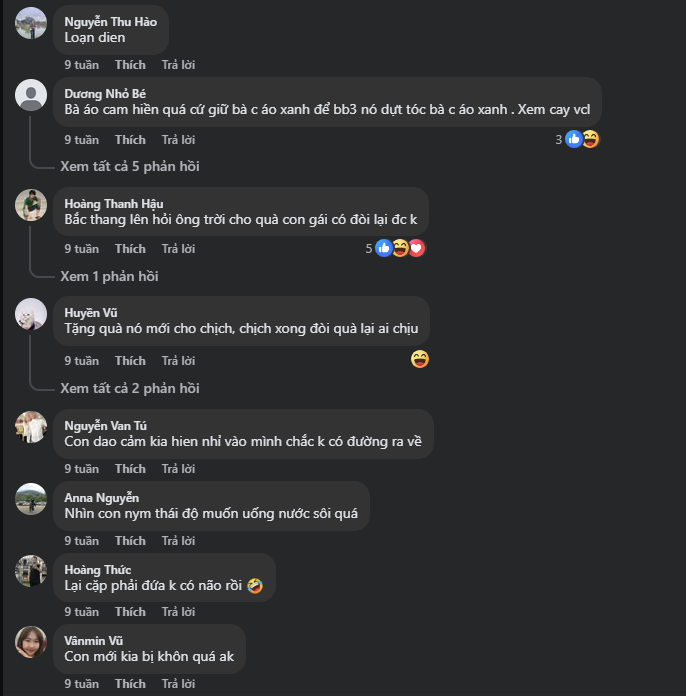
Task: Open Hoàng Thanh Hậu's avatar
Action: pyautogui.click(x=31, y=205)
